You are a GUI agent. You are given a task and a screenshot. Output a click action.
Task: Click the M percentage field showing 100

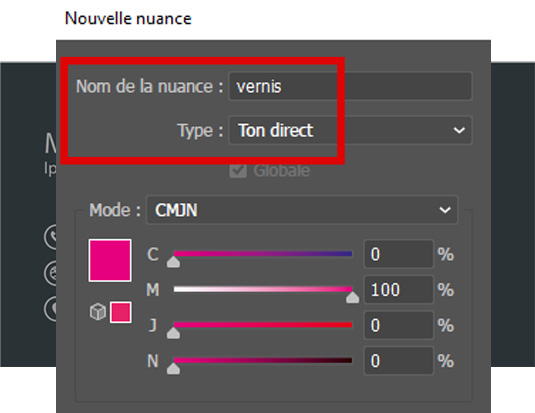click(399, 290)
